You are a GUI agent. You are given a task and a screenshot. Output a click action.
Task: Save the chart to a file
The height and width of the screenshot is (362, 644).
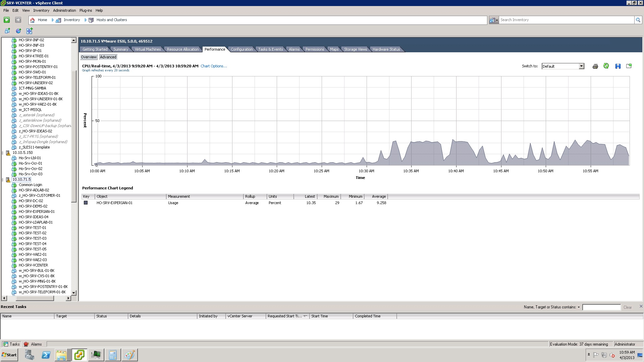tap(618, 66)
